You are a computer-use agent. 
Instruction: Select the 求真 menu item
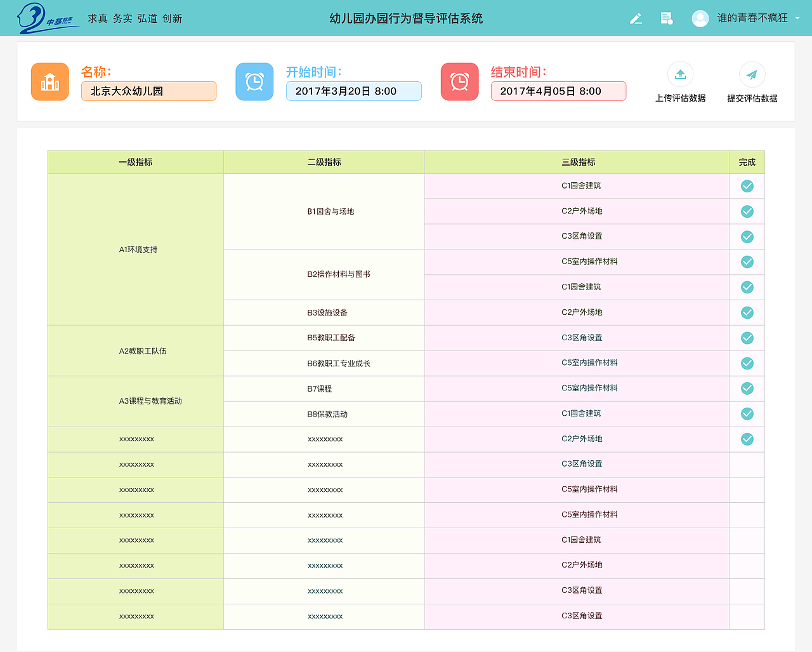97,18
